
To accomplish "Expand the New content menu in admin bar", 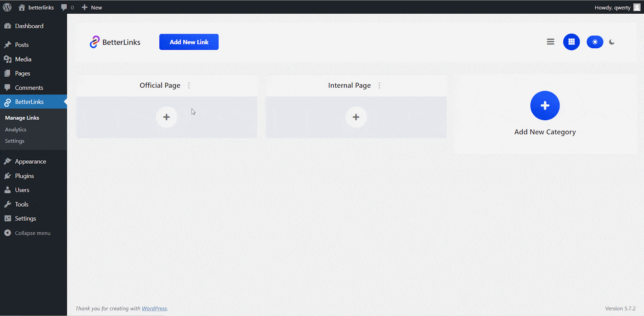I will [92, 7].
